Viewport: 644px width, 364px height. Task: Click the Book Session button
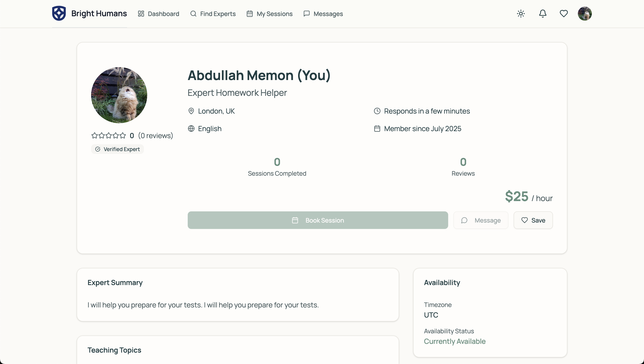click(318, 220)
